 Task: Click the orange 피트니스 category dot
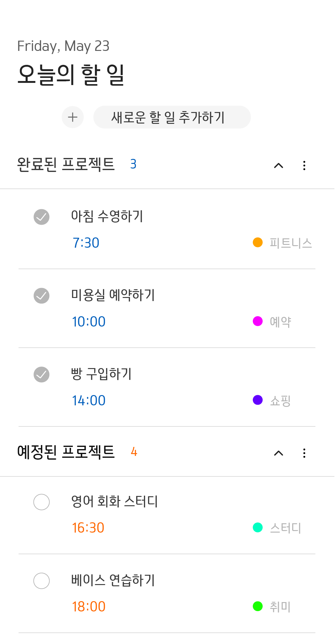(258, 242)
